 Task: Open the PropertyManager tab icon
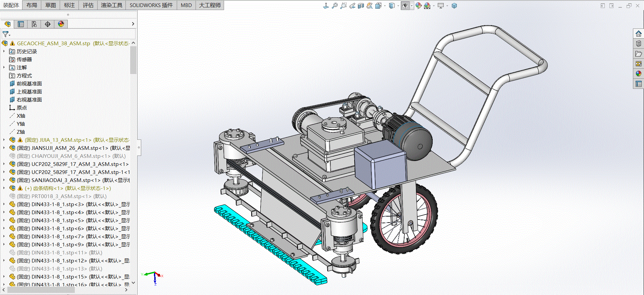click(x=21, y=24)
